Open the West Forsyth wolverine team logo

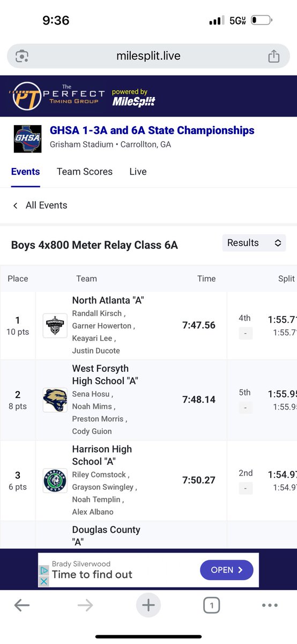pos(55,400)
